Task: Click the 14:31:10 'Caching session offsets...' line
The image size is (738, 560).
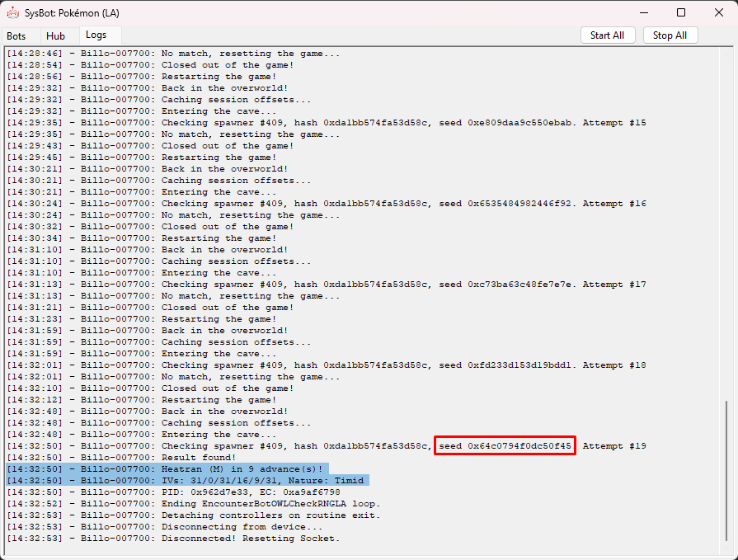Action: click(x=158, y=261)
